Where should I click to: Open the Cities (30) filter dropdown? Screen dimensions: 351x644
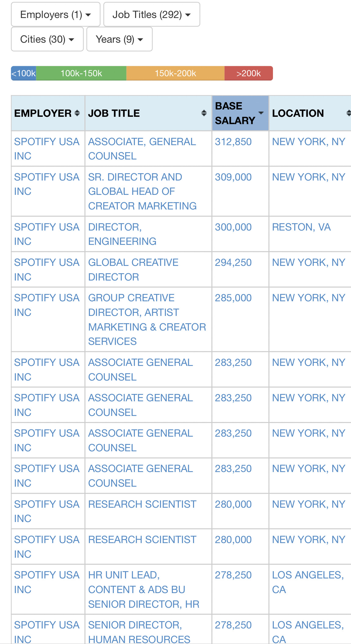pos(47,39)
